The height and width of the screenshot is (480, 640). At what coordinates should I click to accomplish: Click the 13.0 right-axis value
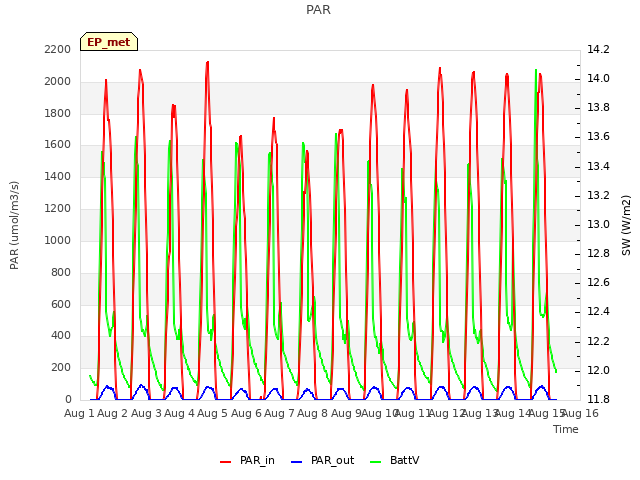click(x=598, y=224)
